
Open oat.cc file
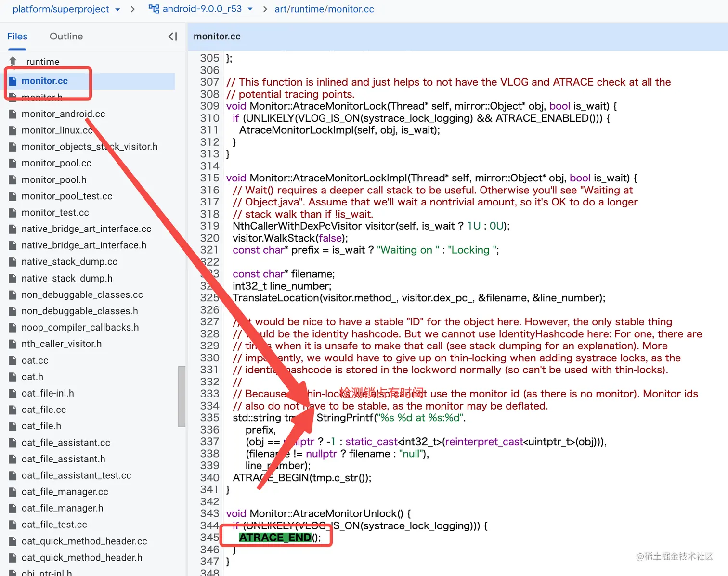[x=35, y=360]
